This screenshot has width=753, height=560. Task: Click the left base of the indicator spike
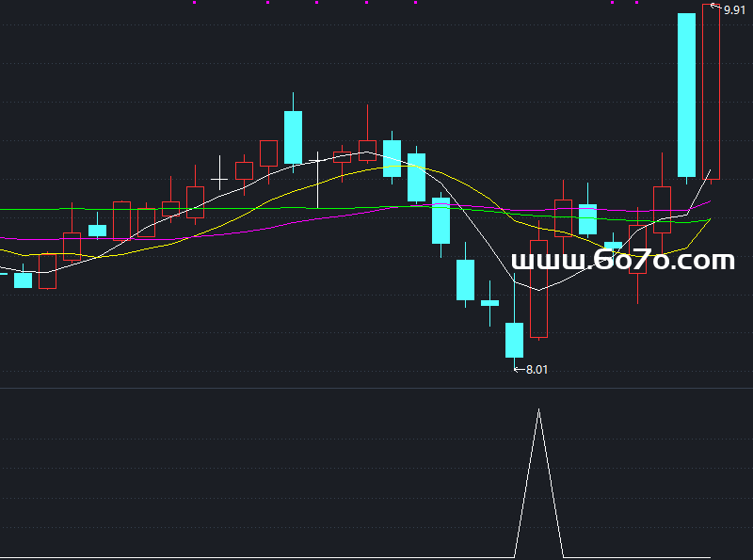coord(515,556)
